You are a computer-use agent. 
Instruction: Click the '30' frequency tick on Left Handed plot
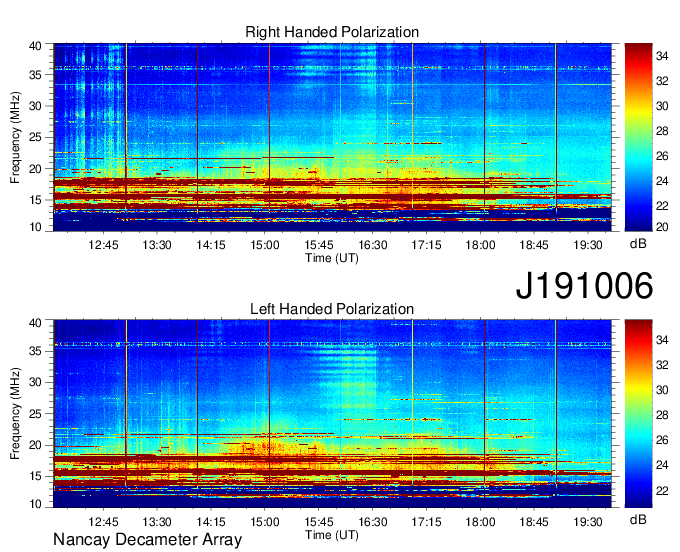click(35, 382)
